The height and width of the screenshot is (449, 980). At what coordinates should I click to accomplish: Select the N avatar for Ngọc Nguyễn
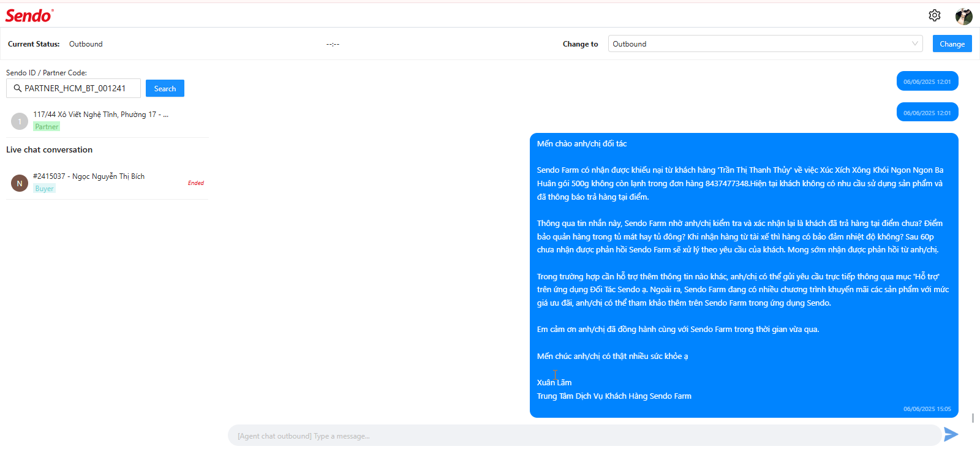point(20,183)
